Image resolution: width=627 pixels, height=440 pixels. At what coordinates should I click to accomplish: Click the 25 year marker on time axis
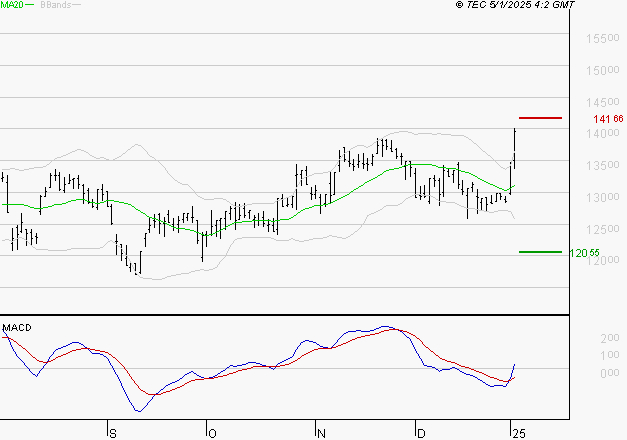coord(519,434)
